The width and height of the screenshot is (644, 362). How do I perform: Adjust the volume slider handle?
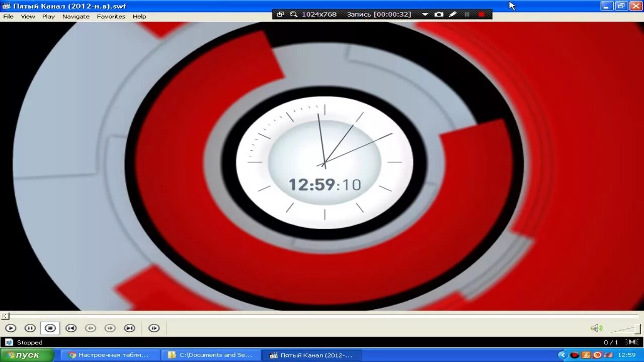click(638, 329)
